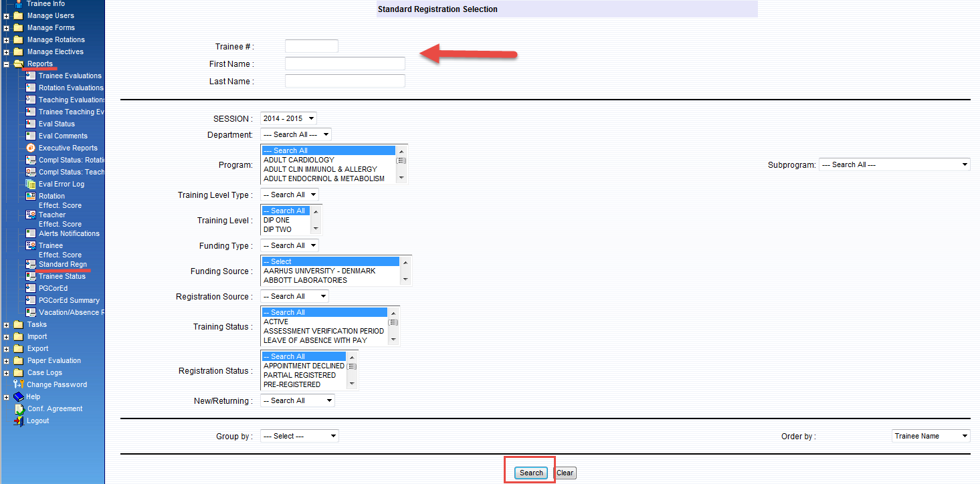Collapse the Reports folder tree

click(x=6, y=64)
